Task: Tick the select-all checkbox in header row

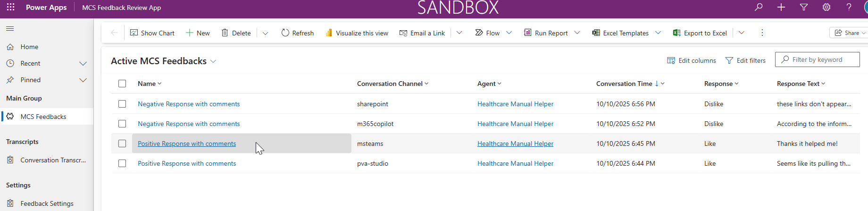Action: pos(122,84)
